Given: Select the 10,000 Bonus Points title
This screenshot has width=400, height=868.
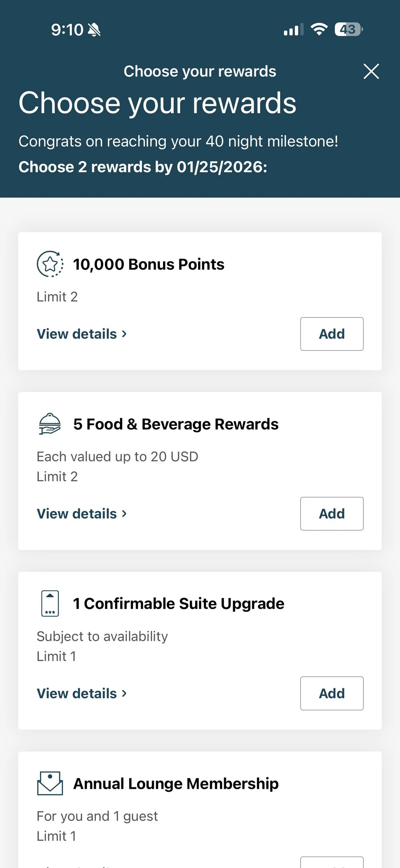Looking at the screenshot, I should point(149,264).
